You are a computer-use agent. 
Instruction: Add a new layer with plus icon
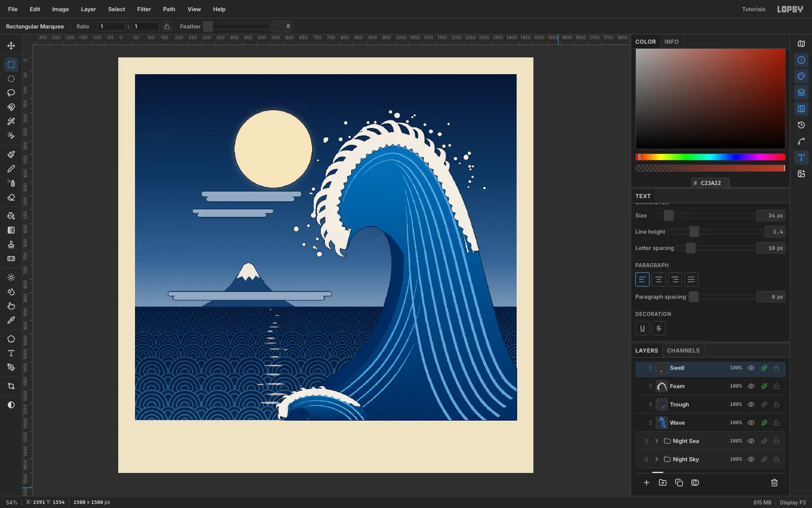[x=647, y=483]
